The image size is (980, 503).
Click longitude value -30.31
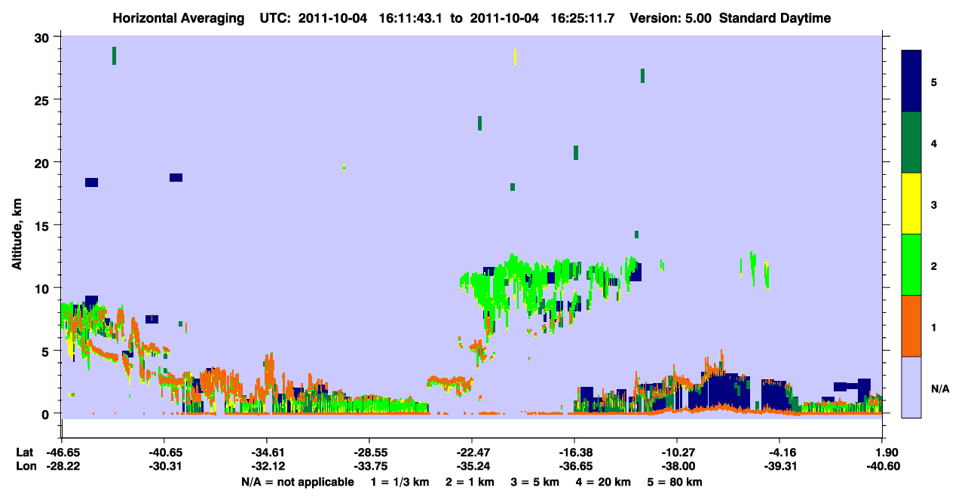pyautogui.click(x=165, y=466)
